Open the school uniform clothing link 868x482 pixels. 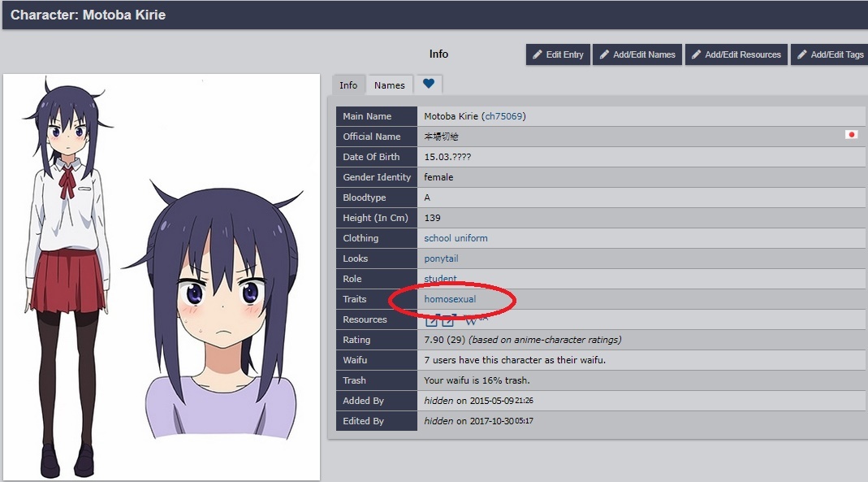tap(456, 238)
